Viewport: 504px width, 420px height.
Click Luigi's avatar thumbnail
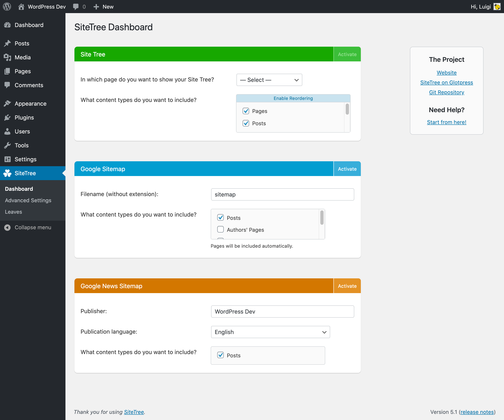pyautogui.click(x=497, y=7)
